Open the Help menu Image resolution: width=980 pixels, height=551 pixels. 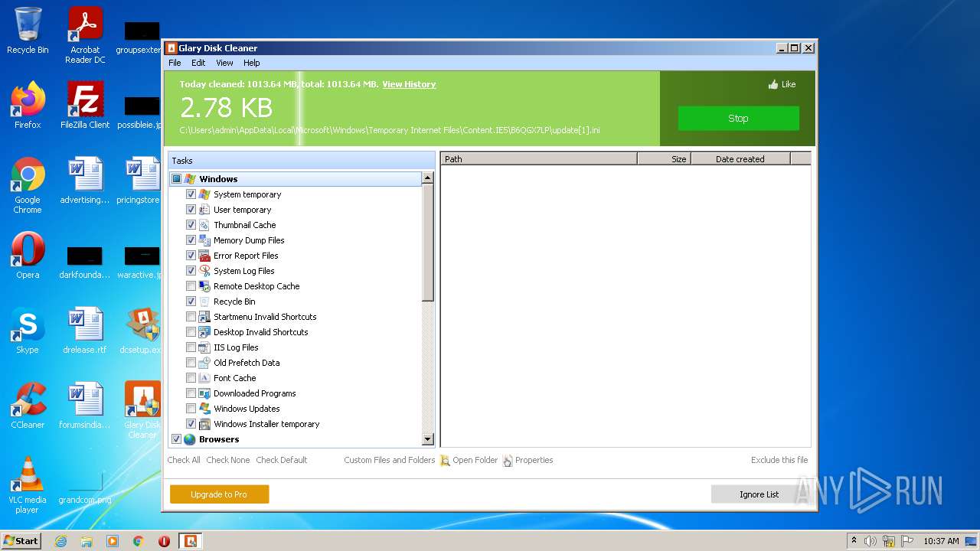(252, 63)
